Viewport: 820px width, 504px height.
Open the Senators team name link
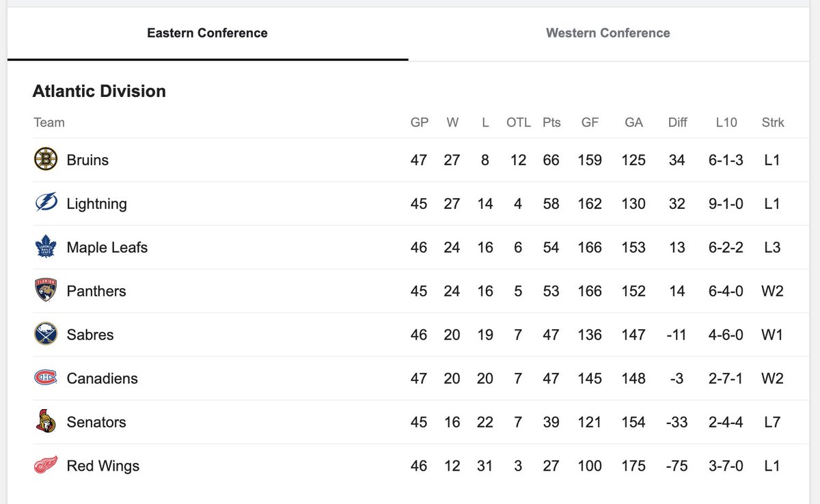click(96, 422)
